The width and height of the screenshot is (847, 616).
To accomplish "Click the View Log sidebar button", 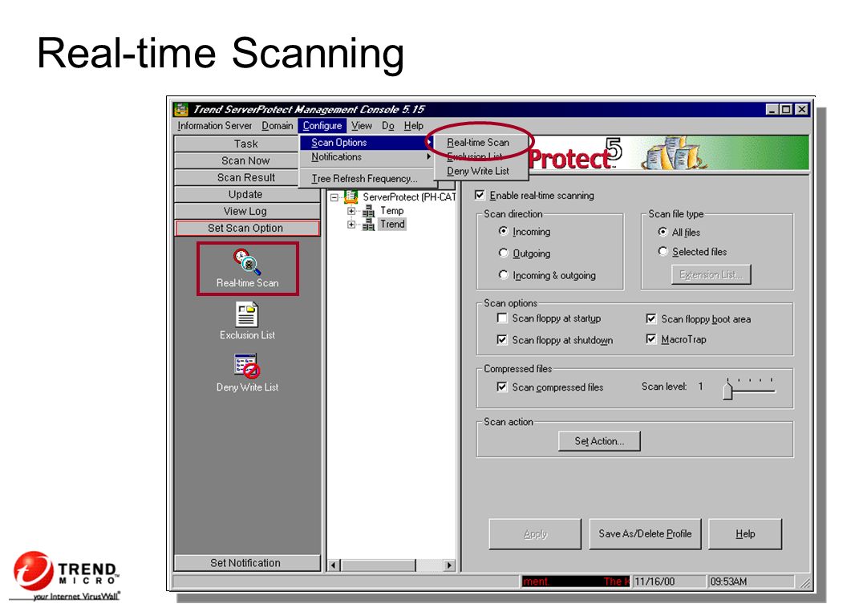I will pos(246,211).
